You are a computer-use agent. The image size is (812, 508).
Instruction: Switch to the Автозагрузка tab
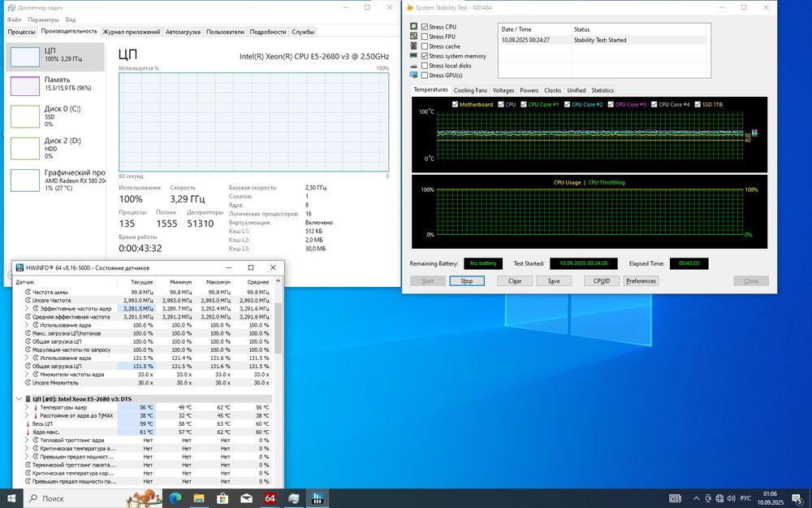[x=183, y=32]
